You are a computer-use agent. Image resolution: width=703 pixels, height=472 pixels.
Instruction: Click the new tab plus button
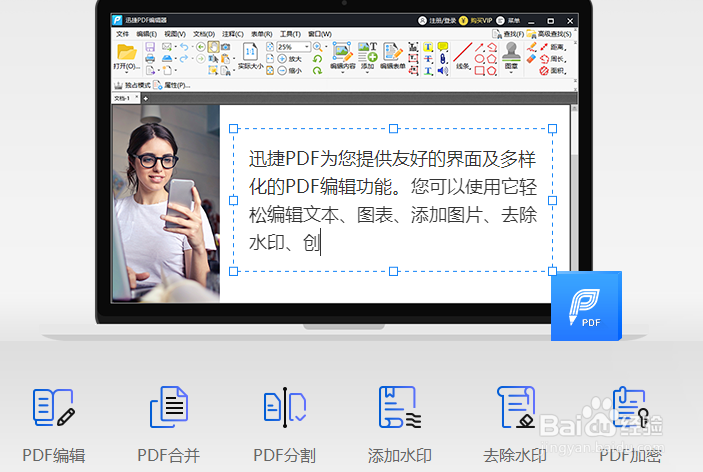pos(145,99)
